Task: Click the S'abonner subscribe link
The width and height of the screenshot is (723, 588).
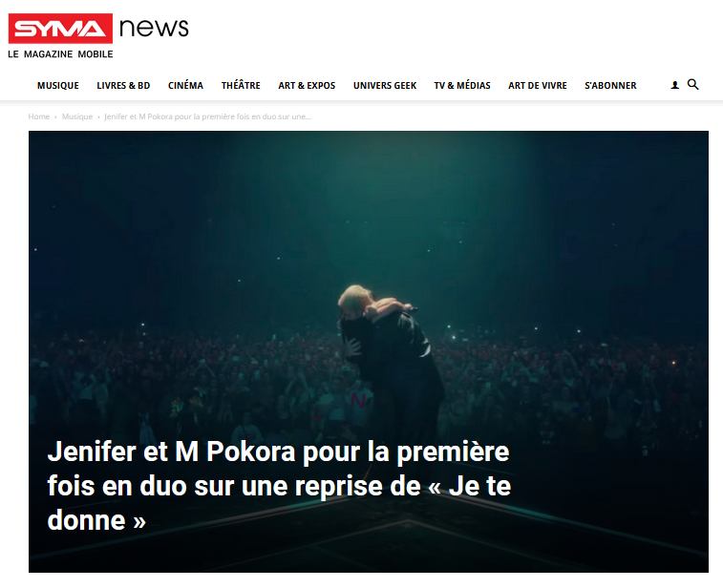Action: (610, 85)
